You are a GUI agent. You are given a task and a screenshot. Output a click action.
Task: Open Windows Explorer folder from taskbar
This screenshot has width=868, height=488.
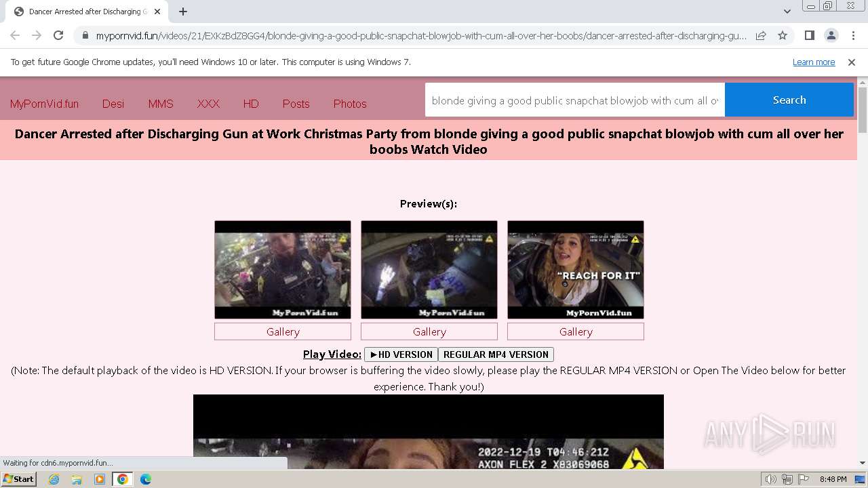tap(77, 479)
